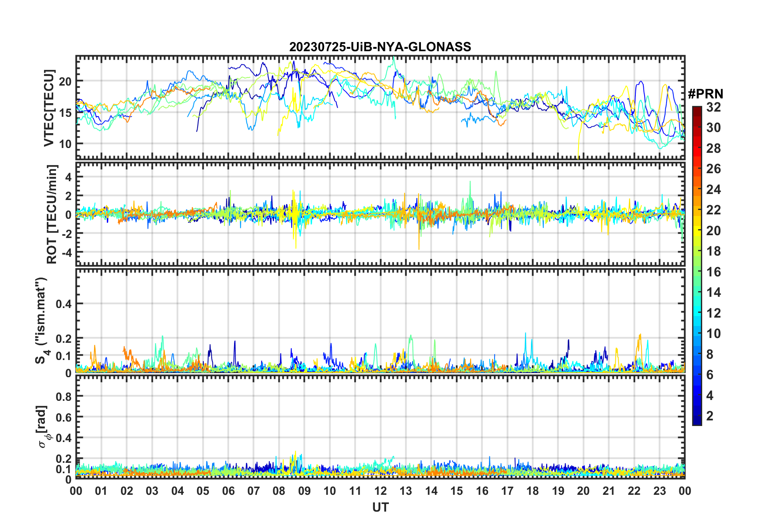Image resolution: width=761 pixels, height=532 pixels.
Task: Click x-axis hour label "03"
Action: point(152,491)
